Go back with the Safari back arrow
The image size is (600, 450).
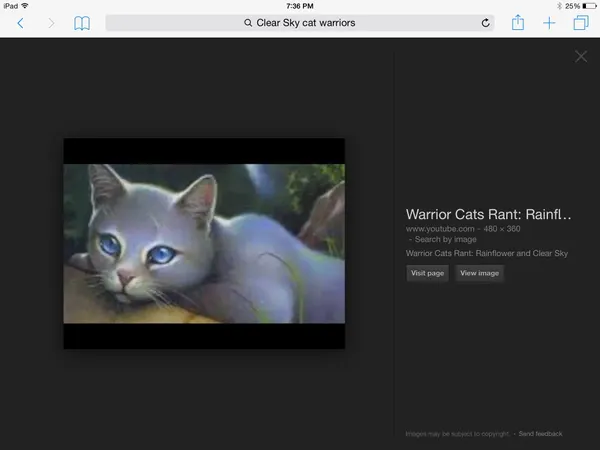click(21, 23)
